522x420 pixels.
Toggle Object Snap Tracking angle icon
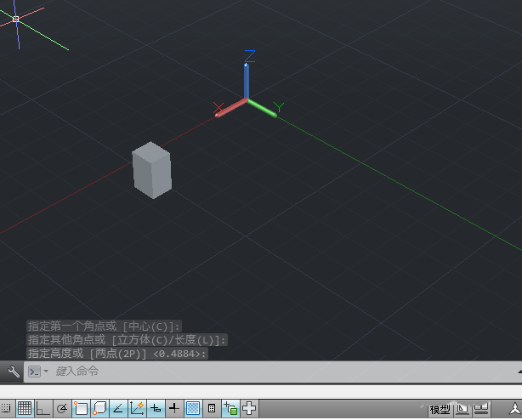click(x=118, y=408)
